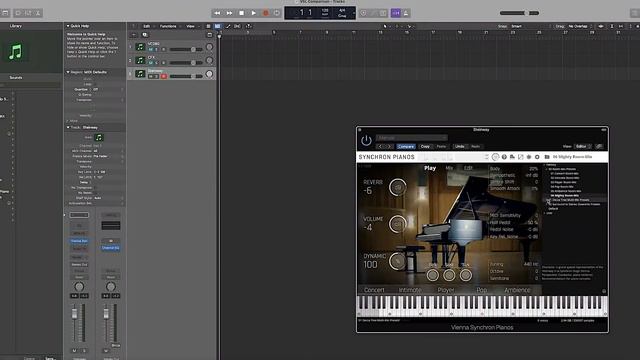
Task: Collapse the Region MIDI Defaults section
Action: pos(68,72)
